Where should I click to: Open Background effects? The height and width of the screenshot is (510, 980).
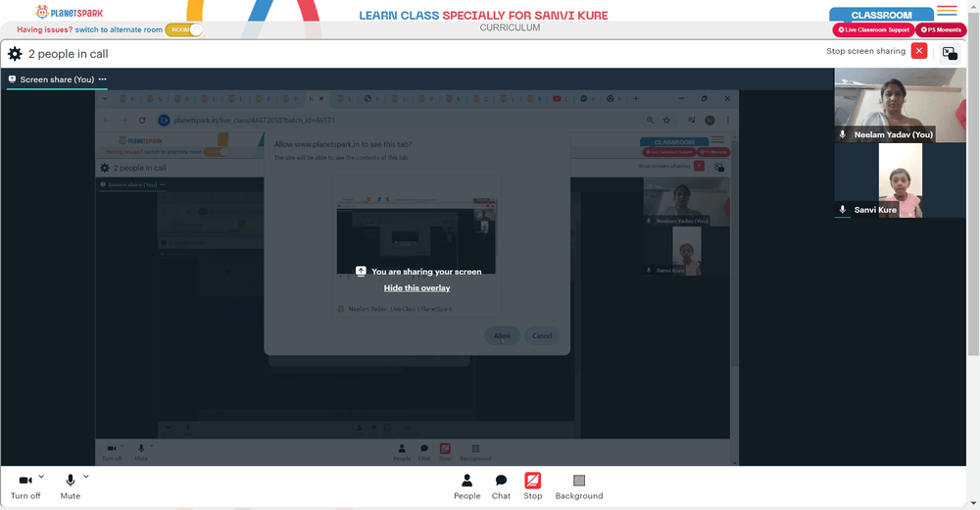(579, 486)
